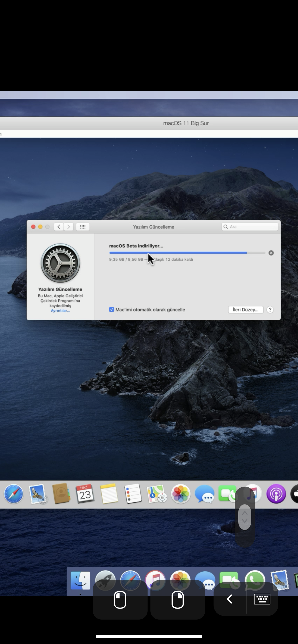This screenshot has height=644, width=298.
Task: Close the Yazılım Güncelleme window
Action: tap(33, 227)
